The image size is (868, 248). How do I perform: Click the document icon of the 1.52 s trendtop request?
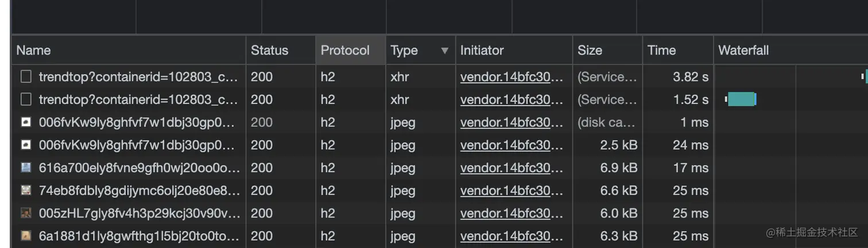click(x=26, y=100)
